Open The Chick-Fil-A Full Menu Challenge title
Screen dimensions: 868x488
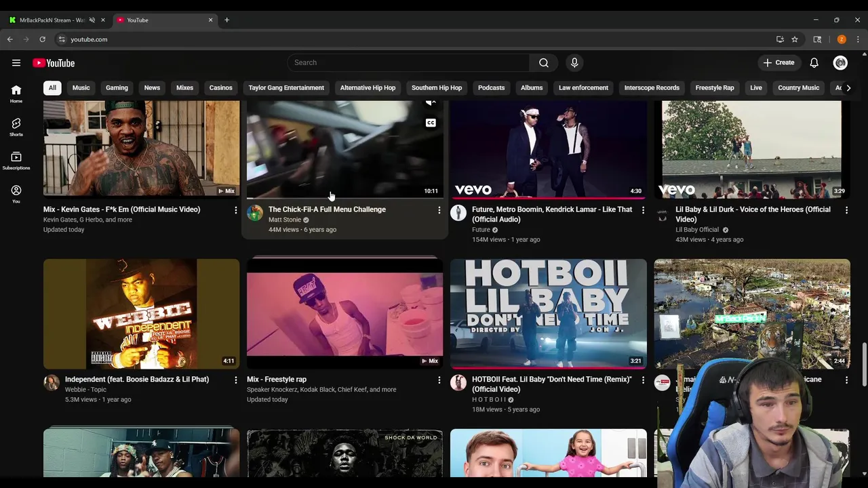point(327,209)
